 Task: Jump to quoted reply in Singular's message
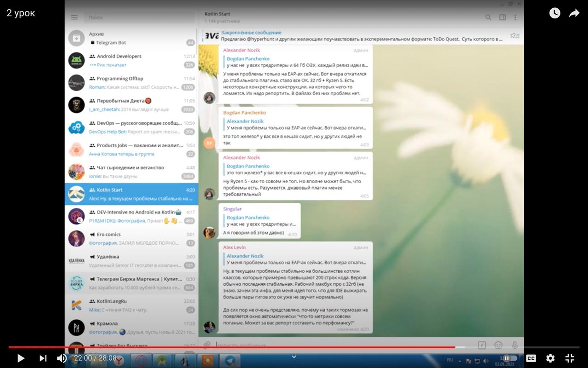click(x=260, y=221)
